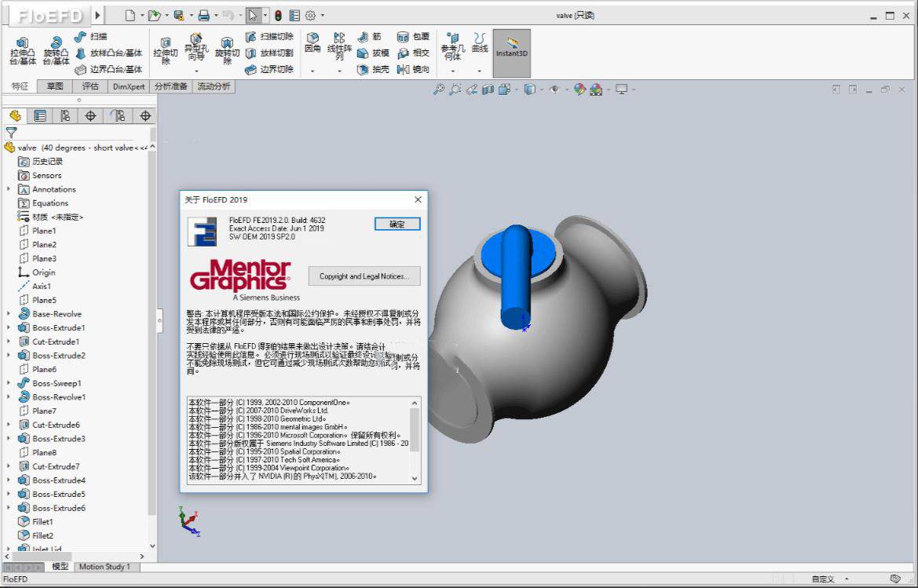
Task: Click the feature tree horizontal scrollbar
Action: click(x=42, y=557)
